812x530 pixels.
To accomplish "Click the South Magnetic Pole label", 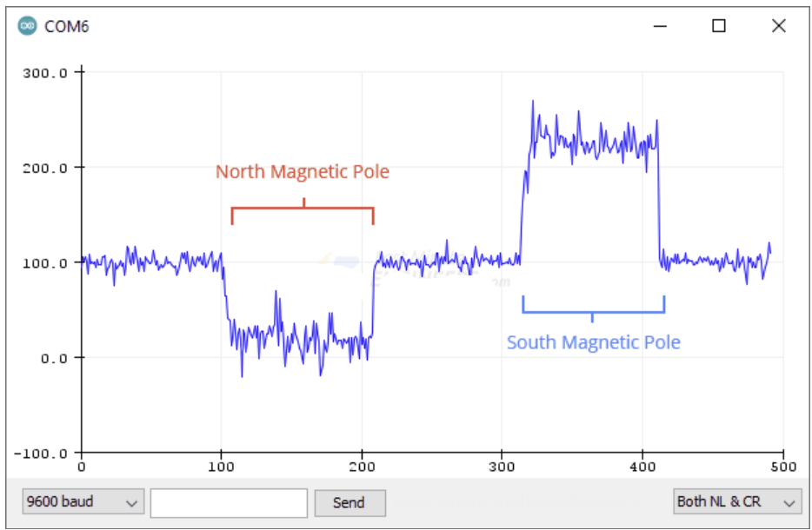I will tap(593, 342).
